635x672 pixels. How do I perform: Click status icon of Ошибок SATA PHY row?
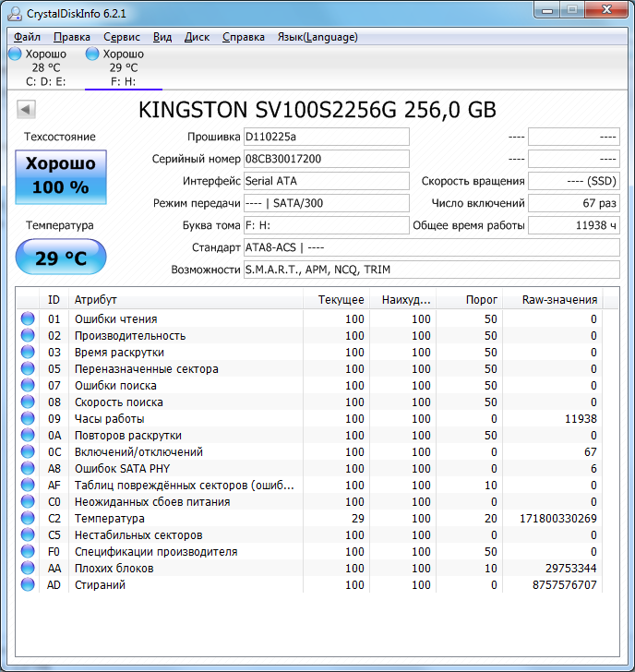(x=28, y=468)
